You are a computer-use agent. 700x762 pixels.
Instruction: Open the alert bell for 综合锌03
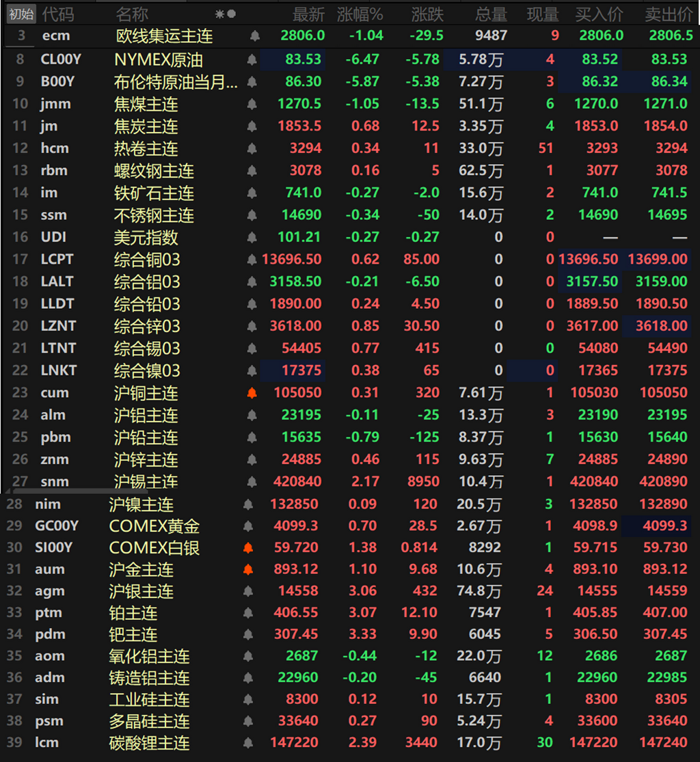click(x=252, y=327)
